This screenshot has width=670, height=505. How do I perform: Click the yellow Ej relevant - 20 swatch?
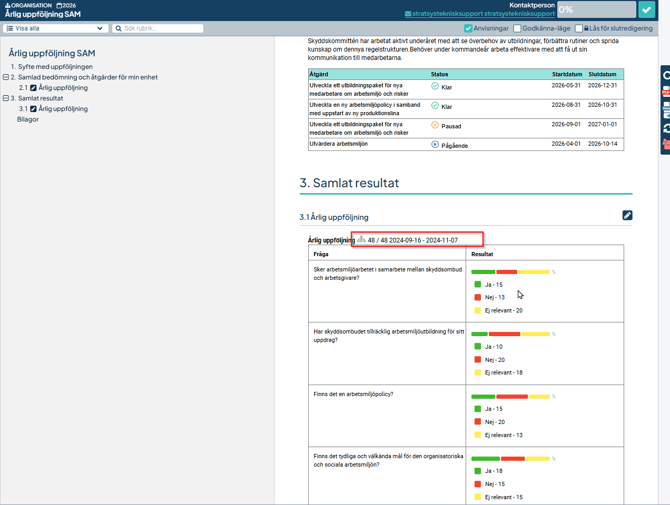(x=478, y=310)
